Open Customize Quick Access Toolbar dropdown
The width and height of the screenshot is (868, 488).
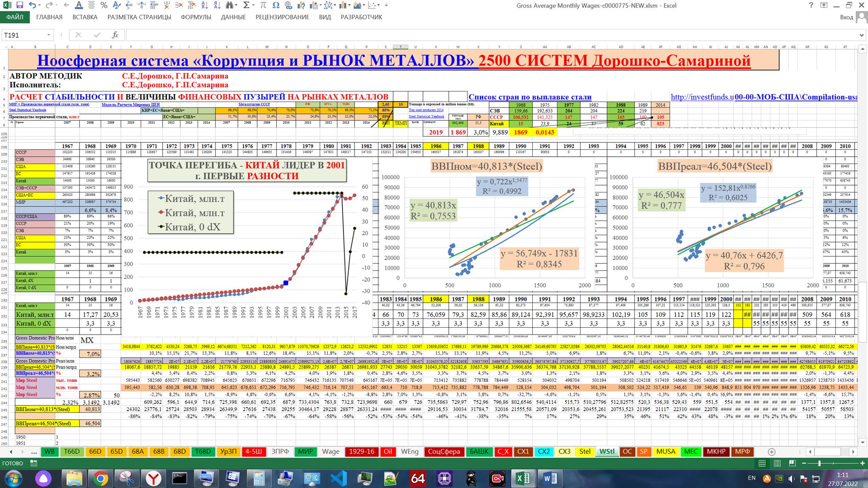coord(386,6)
